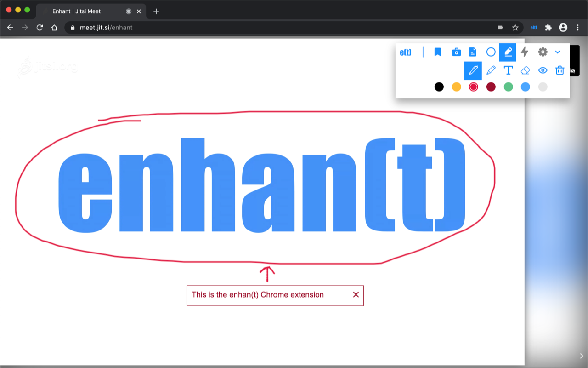The image size is (588, 368).
Task: Open the Chrome profile avatar
Action: (563, 28)
